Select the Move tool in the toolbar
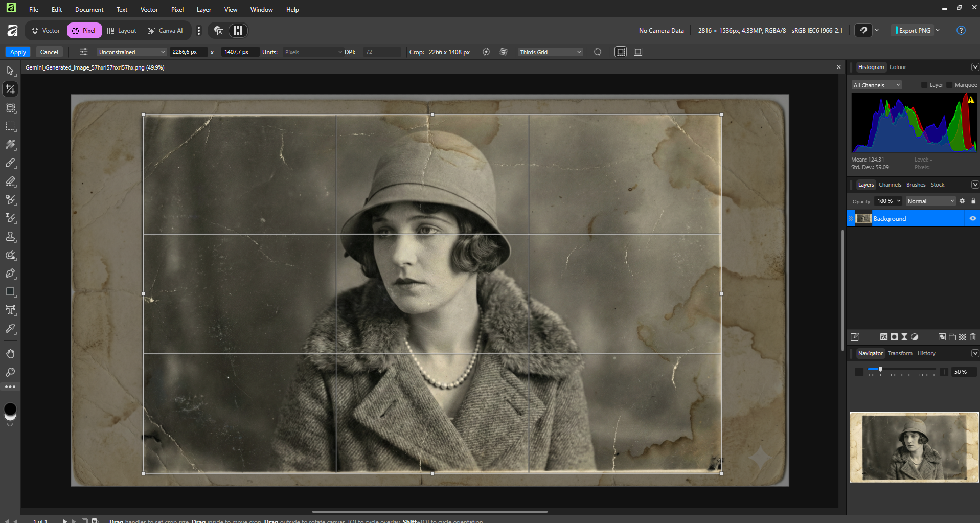Viewport: 980px width, 523px height. pyautogui.click(x=10, y=71)
